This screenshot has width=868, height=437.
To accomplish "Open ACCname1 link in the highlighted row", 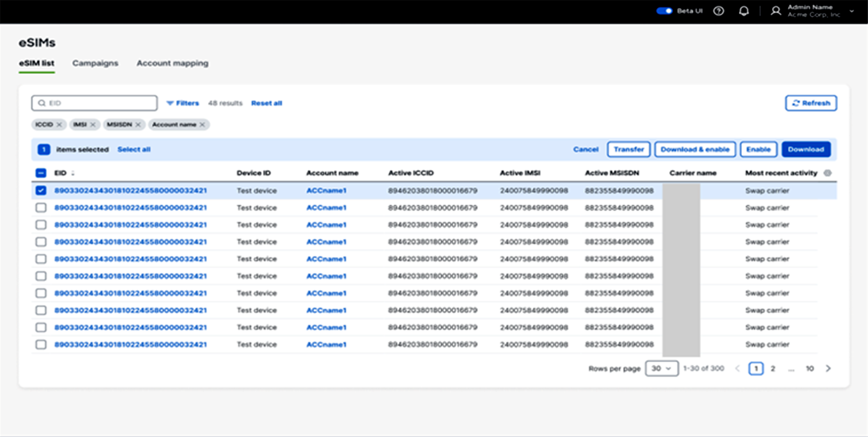I will (326, 191).
